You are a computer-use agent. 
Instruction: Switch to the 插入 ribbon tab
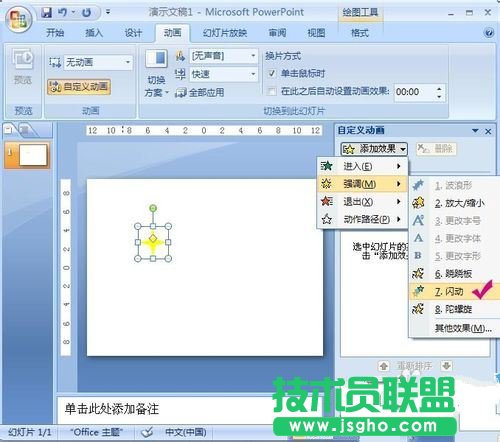[94, 33]
